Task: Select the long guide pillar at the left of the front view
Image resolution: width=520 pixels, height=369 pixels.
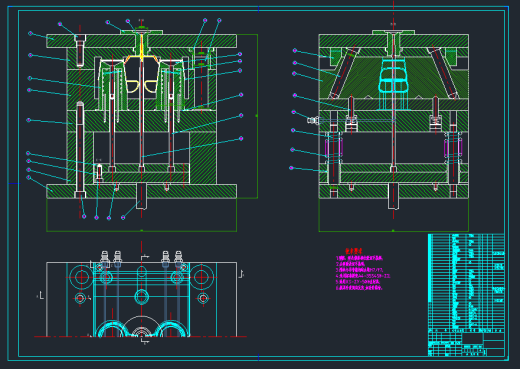Action: [80, 150]
